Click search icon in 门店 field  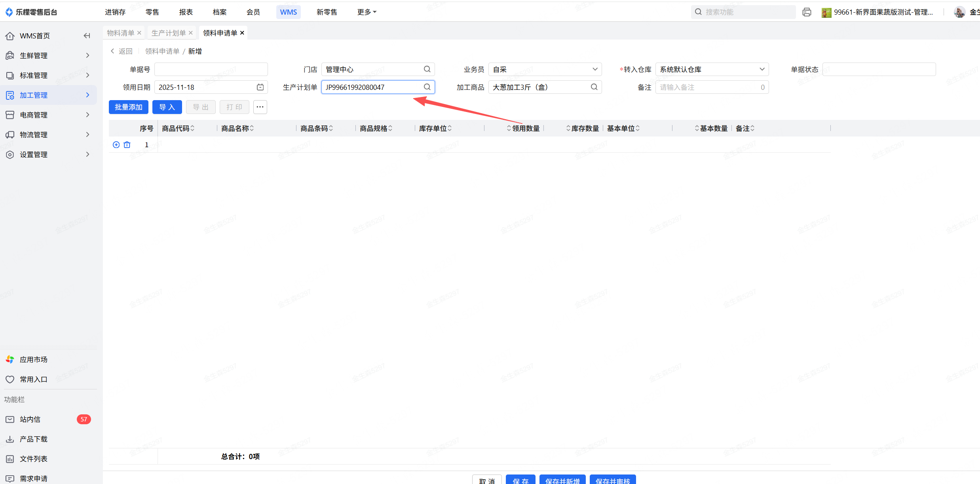[427, 69]
